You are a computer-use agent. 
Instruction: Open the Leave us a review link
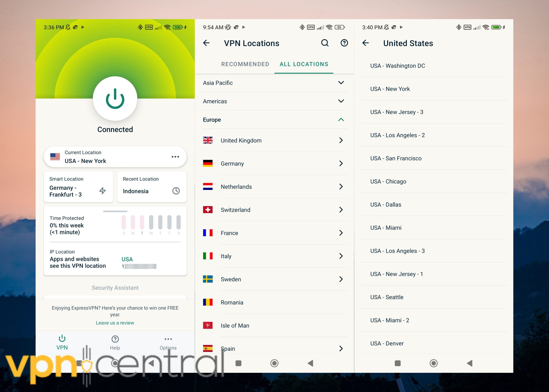115,323
